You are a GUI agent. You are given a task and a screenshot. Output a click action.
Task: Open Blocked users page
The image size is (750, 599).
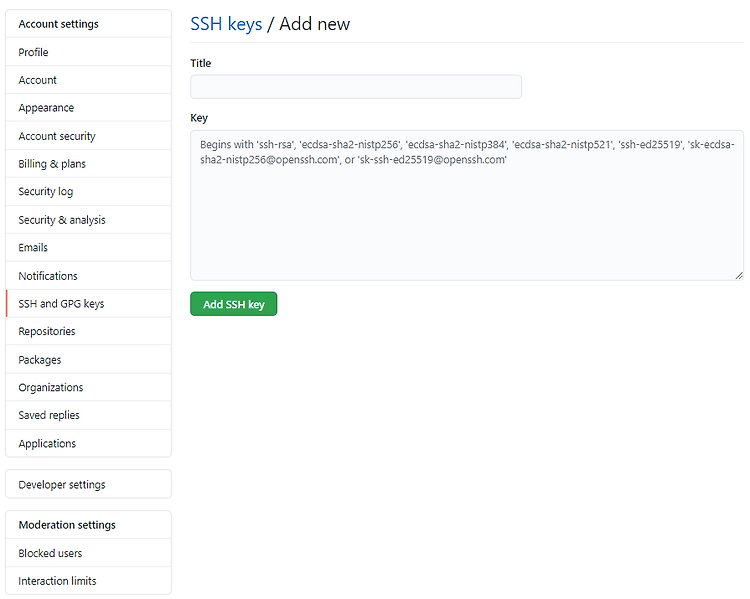(88, 553)
